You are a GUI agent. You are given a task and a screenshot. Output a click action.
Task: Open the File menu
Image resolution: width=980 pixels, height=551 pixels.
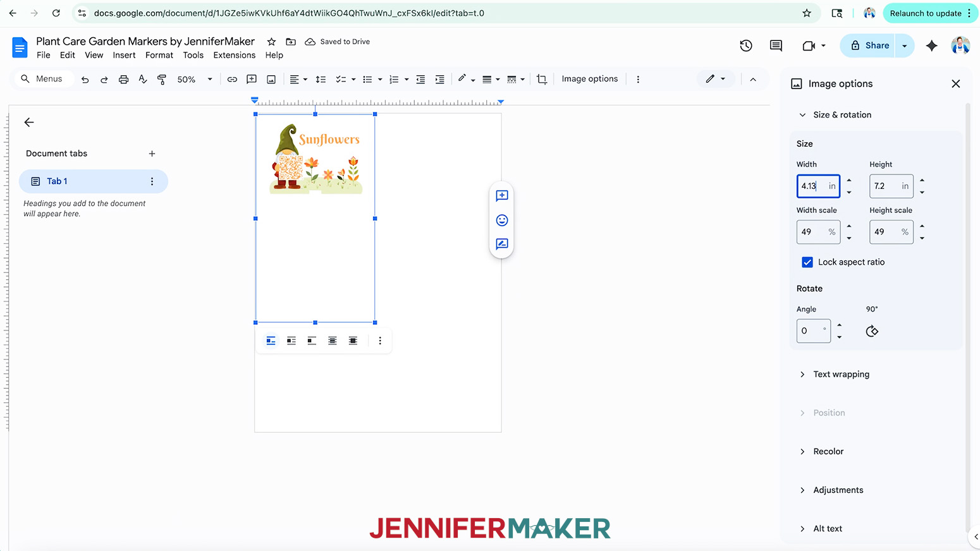pyautogui.click(x=44, y=55)
